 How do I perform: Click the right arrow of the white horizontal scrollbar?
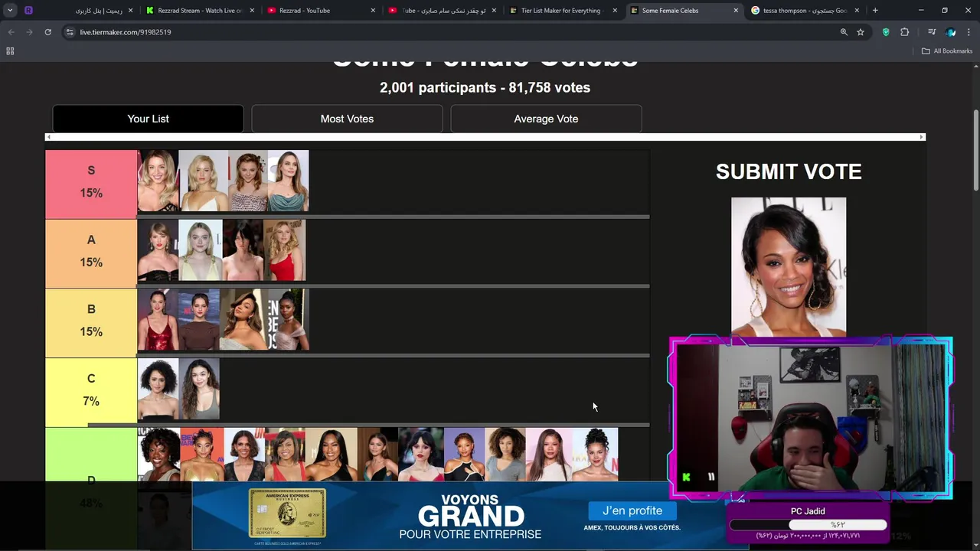click(922, 137)
